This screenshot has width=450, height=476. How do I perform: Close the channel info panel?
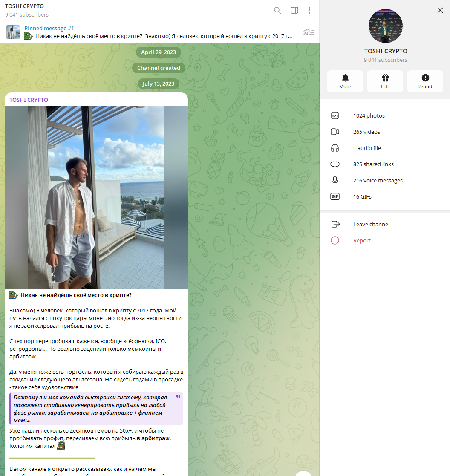point(440,10)
